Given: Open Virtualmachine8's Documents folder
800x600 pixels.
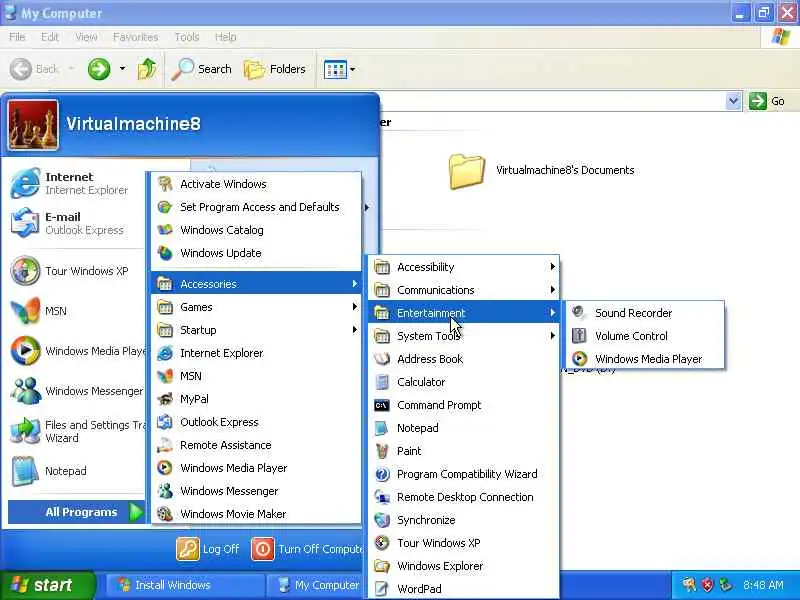Looking at the screenshot, I should coord(542,171).
